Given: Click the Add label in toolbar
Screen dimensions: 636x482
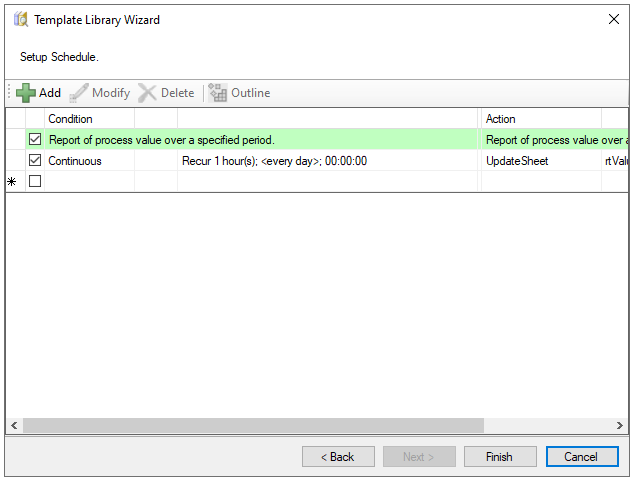Looking at the screenshot, I should click(50, 93).
